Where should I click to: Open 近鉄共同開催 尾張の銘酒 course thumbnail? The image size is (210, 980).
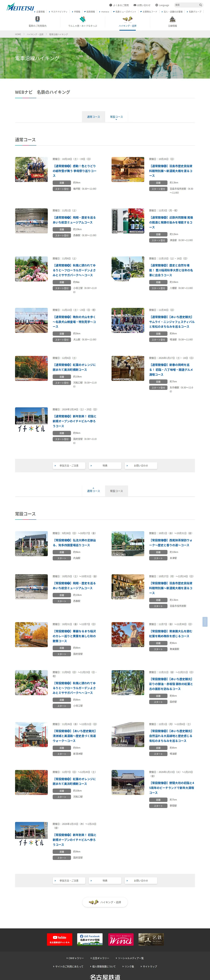pyautogui.click(x=128, y=221)
